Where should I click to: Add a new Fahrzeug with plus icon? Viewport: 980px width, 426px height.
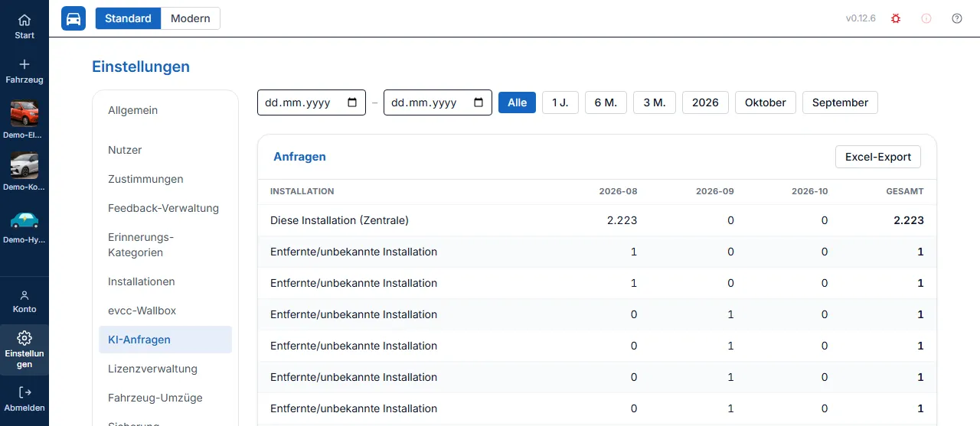24,64
